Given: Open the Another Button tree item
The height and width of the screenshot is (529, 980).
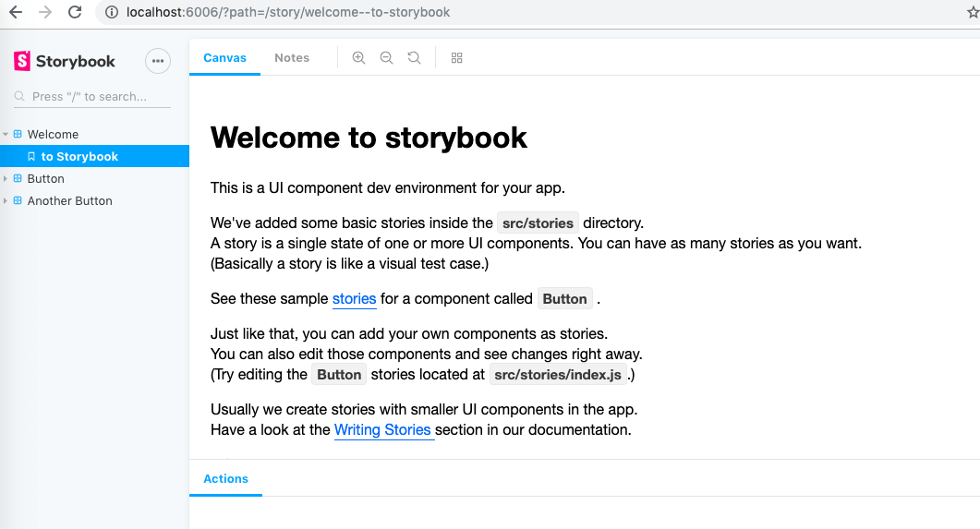Looking at the screenshot, I should coord(70,200).
